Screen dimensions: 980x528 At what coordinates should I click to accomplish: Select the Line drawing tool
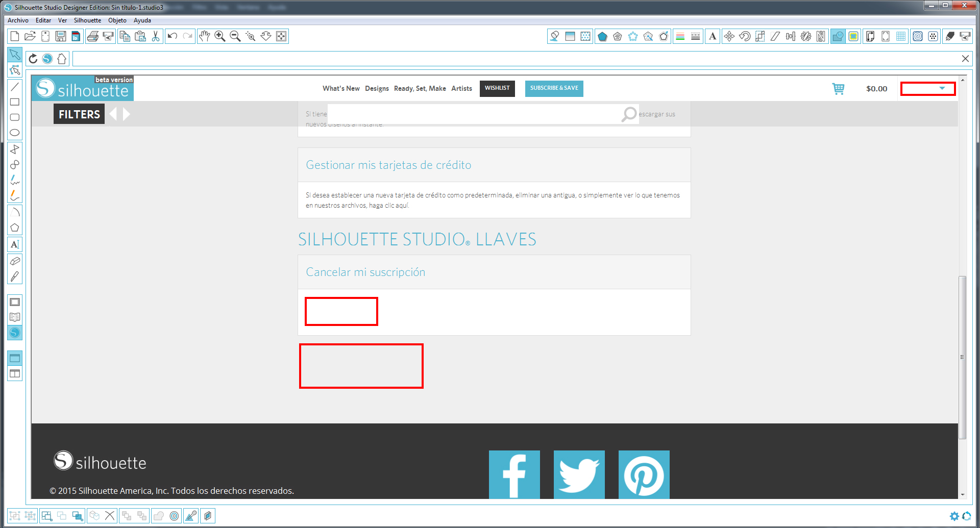pos(15,87)
